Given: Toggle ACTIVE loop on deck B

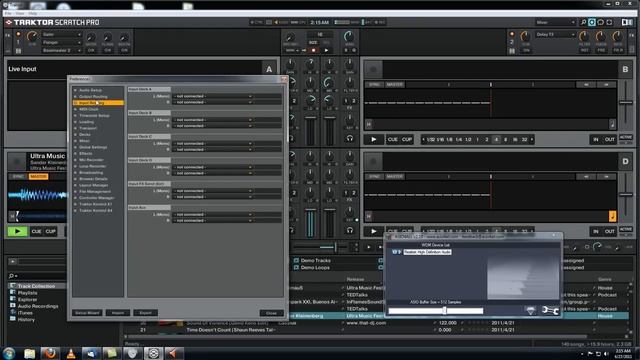Looking at the screenshot, I should coord(626,138).
